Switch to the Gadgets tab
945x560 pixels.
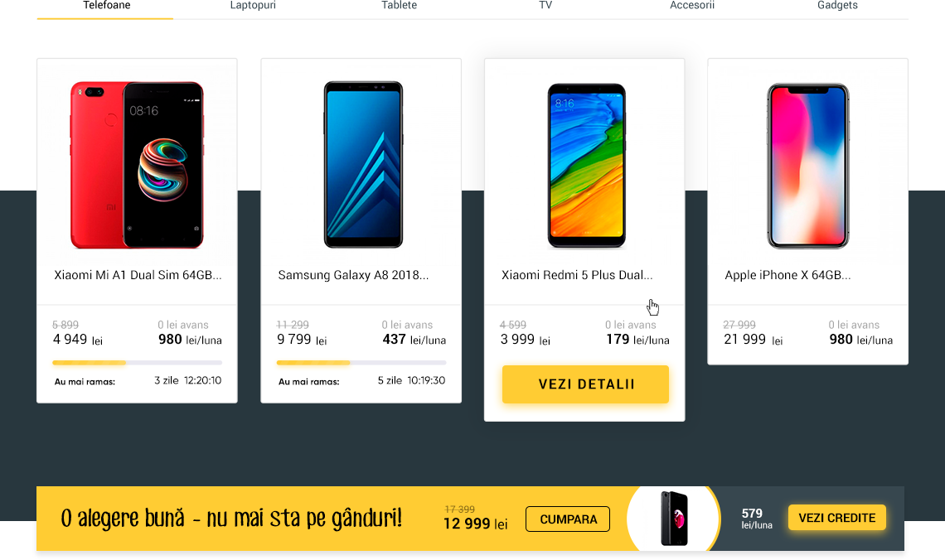[837, 6]
